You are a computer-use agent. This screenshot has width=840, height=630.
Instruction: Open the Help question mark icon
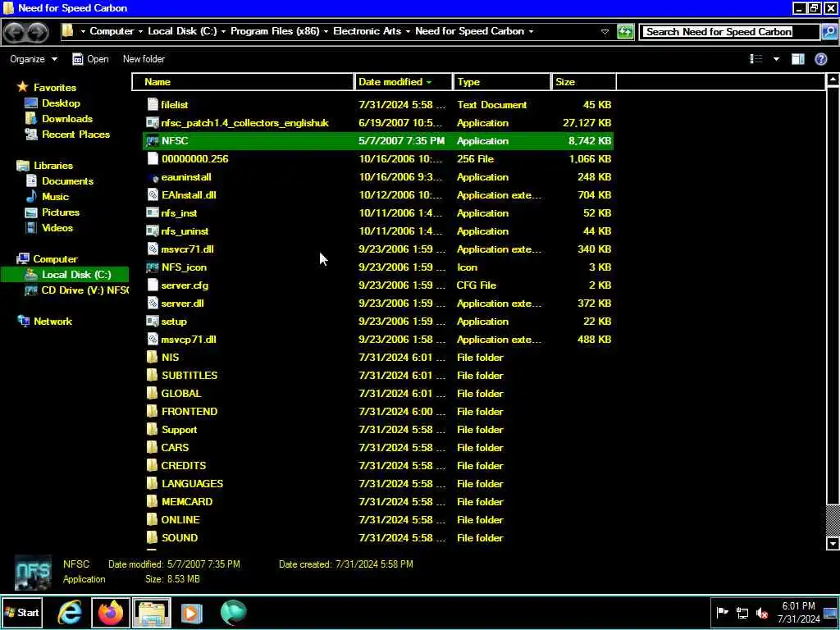tap(820, 59)
